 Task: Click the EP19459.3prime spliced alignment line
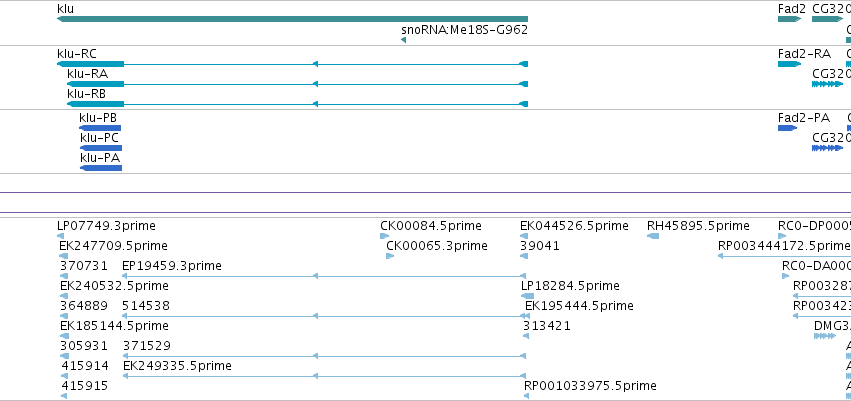[x=324, y=276]
